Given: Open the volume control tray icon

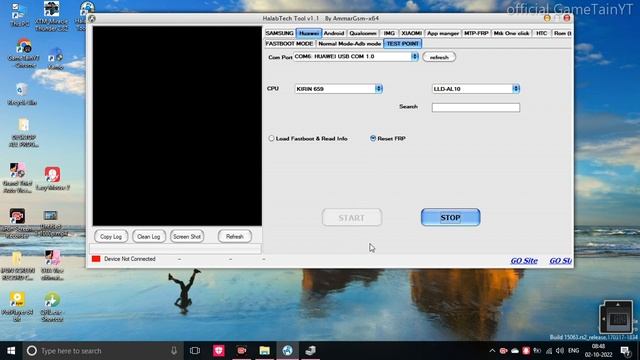Looking at the screenshot, I should pos(560,351).
